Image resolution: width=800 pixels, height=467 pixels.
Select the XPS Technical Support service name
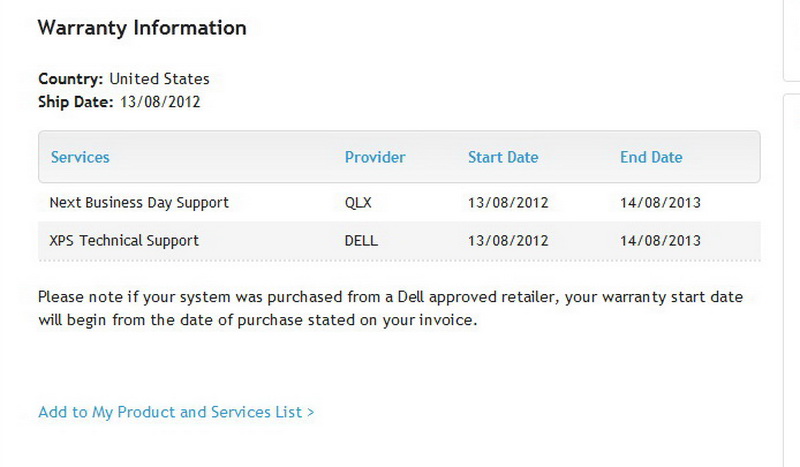124,241
